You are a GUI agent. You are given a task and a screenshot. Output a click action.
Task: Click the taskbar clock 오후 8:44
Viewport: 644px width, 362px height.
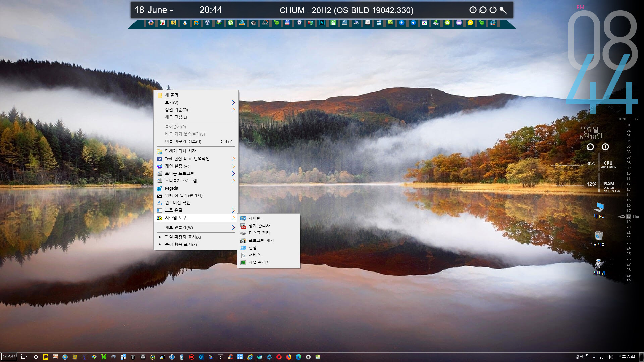(626, 357)
